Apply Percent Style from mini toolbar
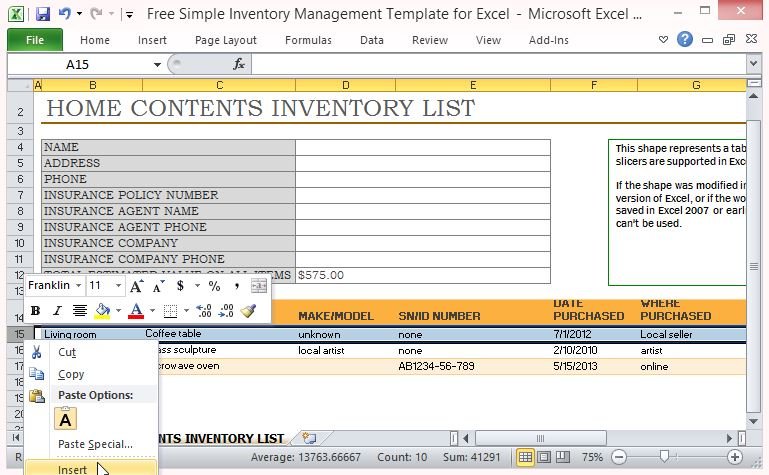 pos(213,286)
